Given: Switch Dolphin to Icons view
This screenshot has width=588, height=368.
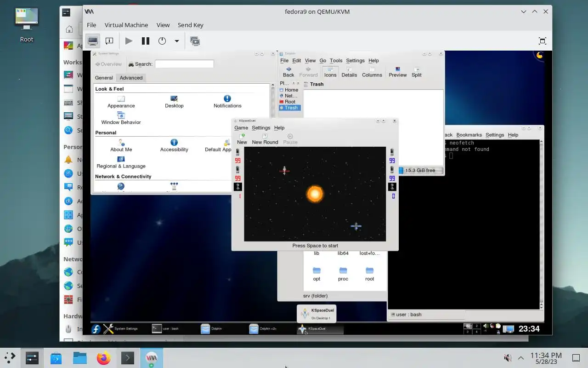Looking at the screenshot, I should [330, 72].
